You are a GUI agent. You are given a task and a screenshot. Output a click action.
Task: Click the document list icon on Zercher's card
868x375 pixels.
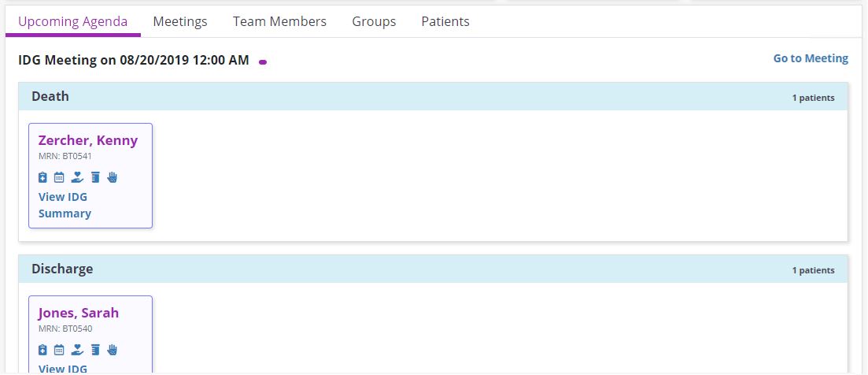pyautogui.click(x=95, y=177)
